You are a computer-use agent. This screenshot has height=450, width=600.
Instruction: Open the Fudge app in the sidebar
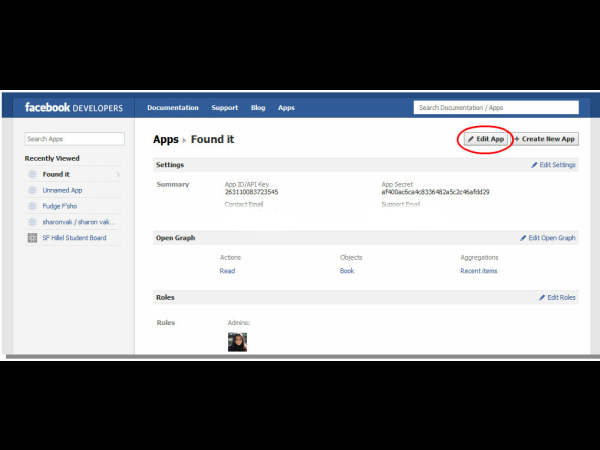click(60, 206)
